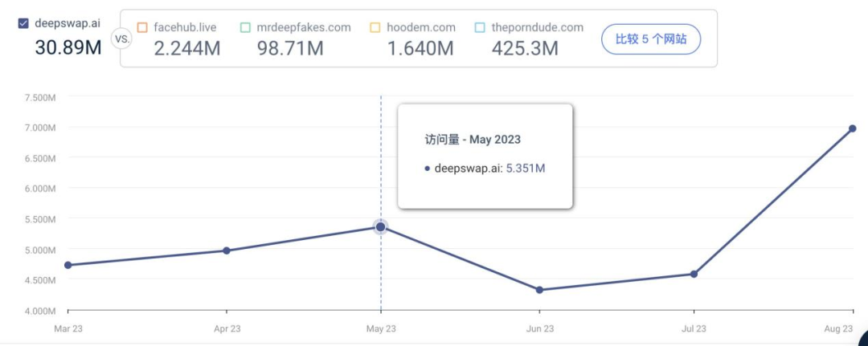
Task: Click the deepswap.ai site name
Action: click(68, 22)
